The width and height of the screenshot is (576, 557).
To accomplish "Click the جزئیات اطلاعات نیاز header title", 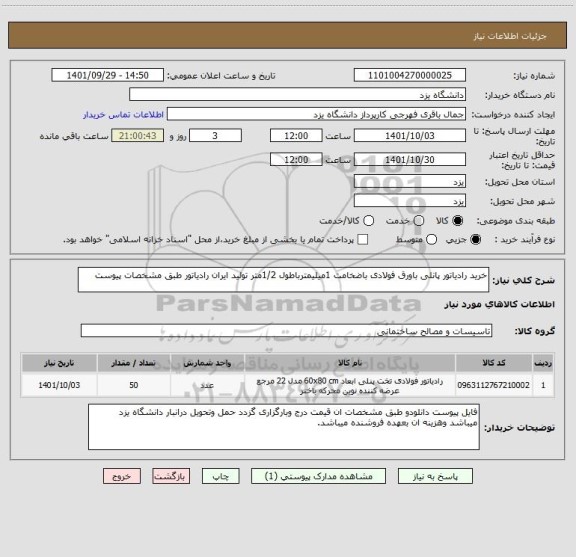I will (x=510, y=36).
